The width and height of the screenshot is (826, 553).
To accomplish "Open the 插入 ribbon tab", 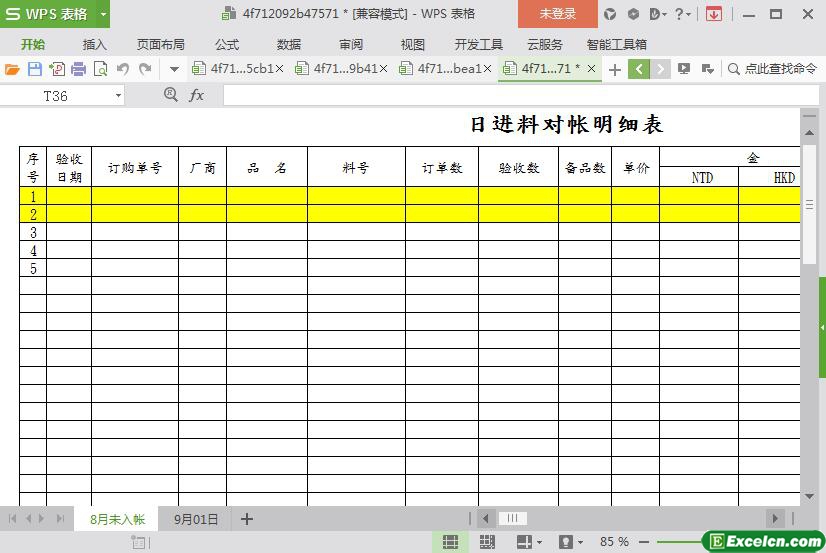I will pyautogui.click(x=95, y=45).
